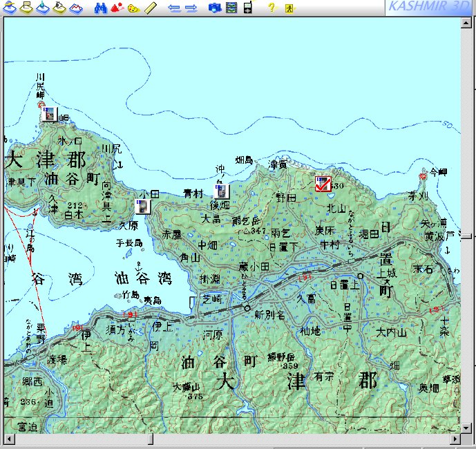Click the horizontal scrollbar right arrow

(x=454, y=439)
